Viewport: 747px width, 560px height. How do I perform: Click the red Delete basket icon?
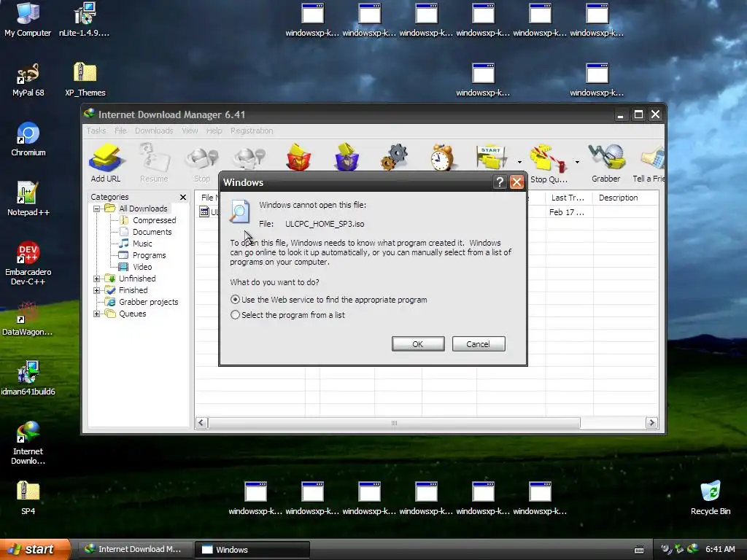(298, 157)
